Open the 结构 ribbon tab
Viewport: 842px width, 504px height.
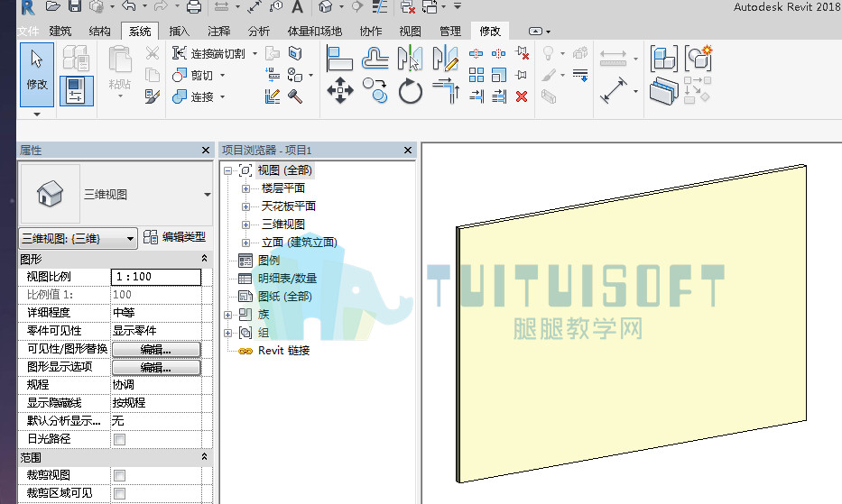100,32
